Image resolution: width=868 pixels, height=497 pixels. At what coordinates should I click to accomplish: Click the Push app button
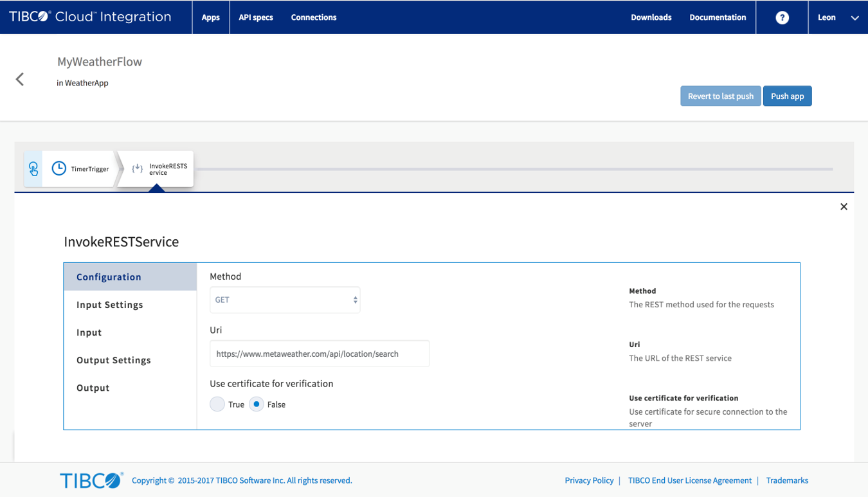(787, 96)
